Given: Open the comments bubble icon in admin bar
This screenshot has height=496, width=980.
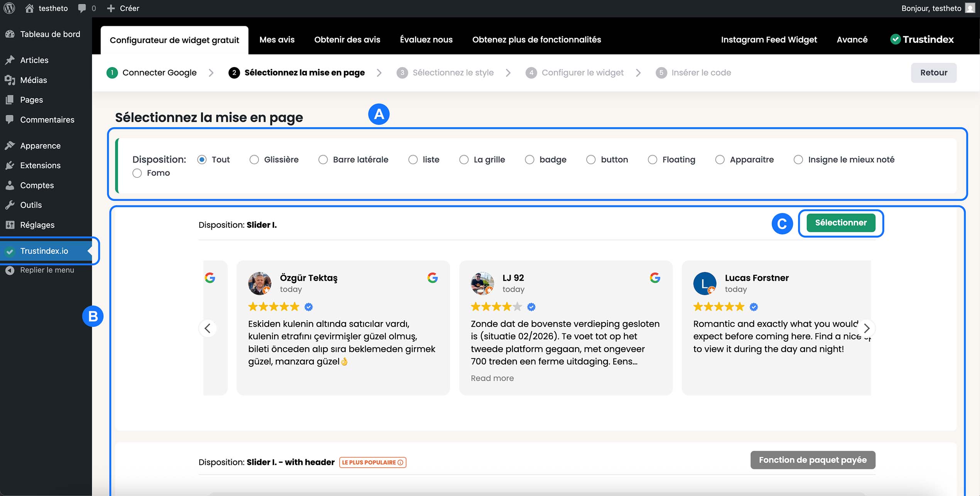Looking at the screenshot, I should coord(82,8).
